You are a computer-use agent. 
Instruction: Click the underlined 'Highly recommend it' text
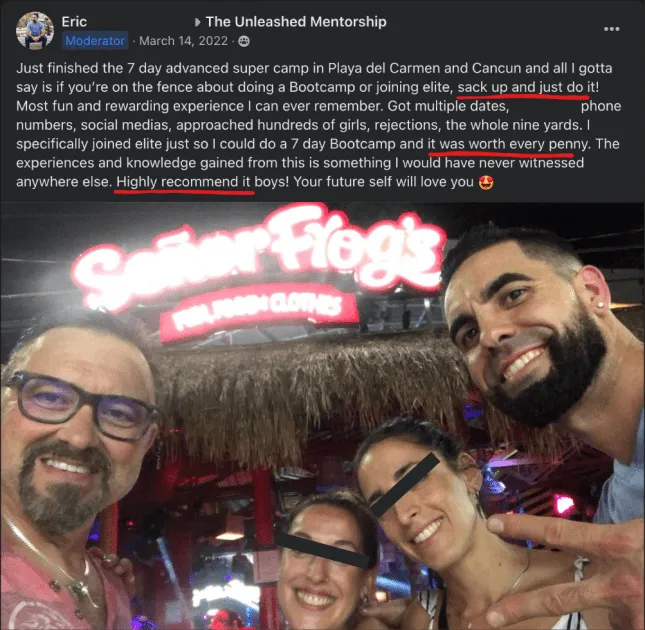[x=183, y=182]
